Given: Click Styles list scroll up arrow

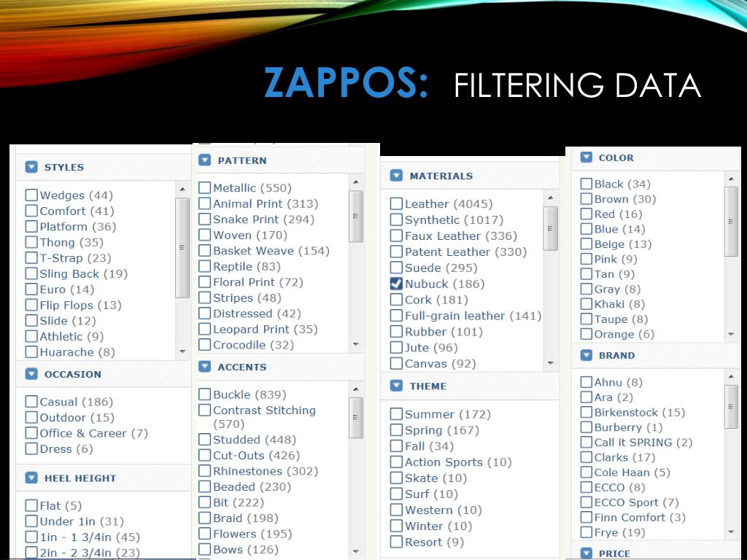Looking at the screenshot, I should pyautogui.click(x=182, y=190).
